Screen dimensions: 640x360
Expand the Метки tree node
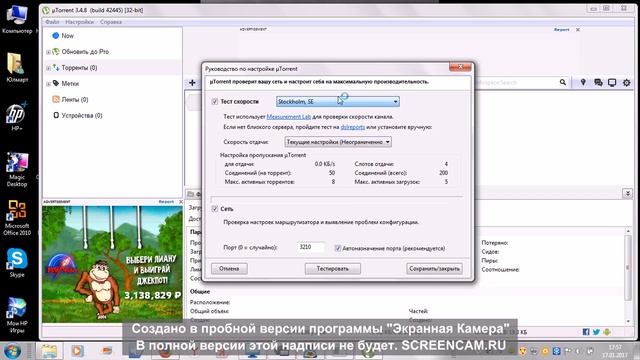point(48,84)
